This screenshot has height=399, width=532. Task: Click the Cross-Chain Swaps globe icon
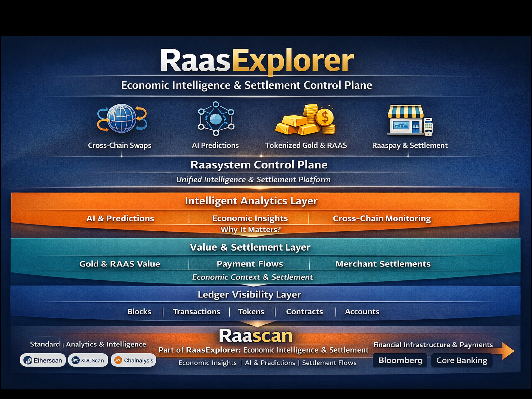[122, 118]
